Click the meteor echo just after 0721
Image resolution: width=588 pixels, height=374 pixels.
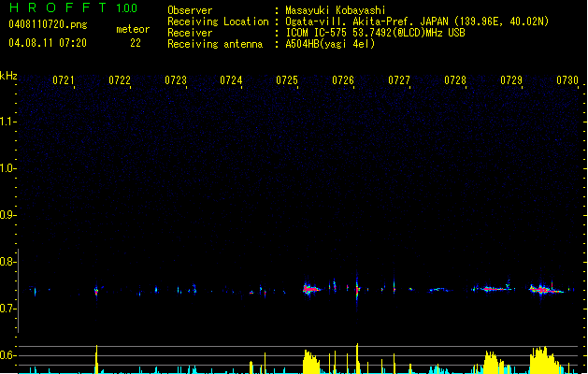pyautogui.click(x=96, y=291)
